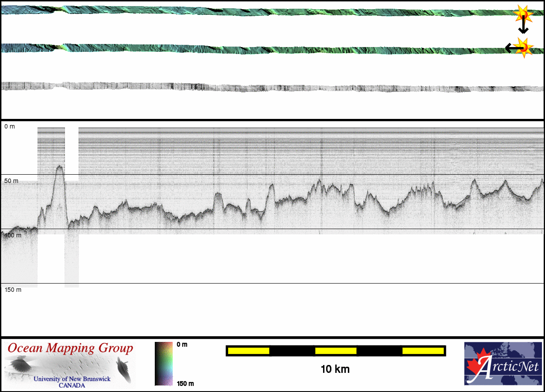Click the first yellow scale bar segment

[248, 351]
